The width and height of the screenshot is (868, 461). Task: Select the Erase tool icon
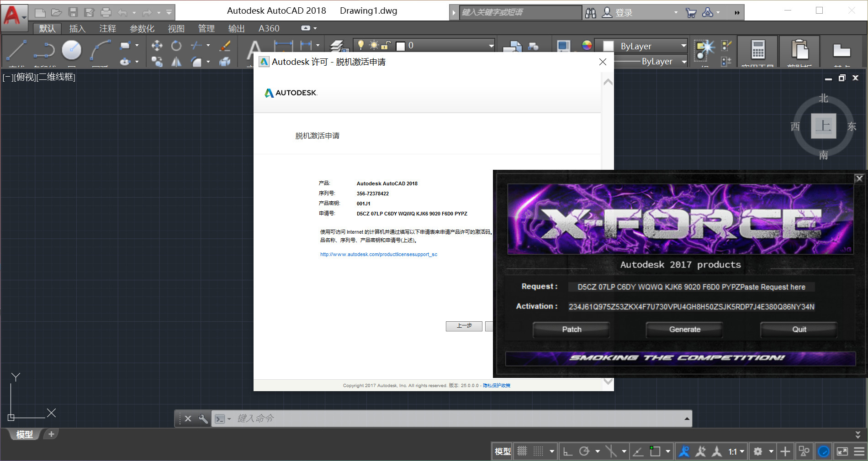[225, 45]
